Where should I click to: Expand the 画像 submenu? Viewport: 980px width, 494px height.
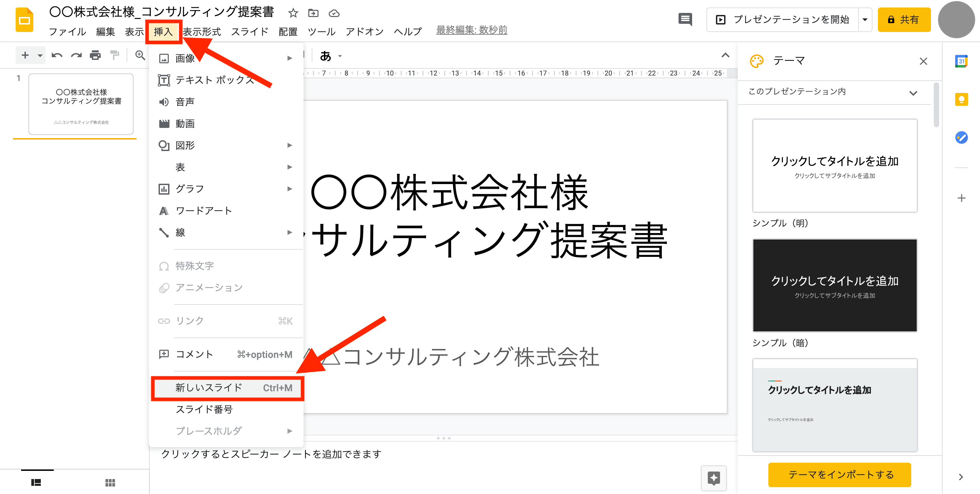click(x=226, y=59)
